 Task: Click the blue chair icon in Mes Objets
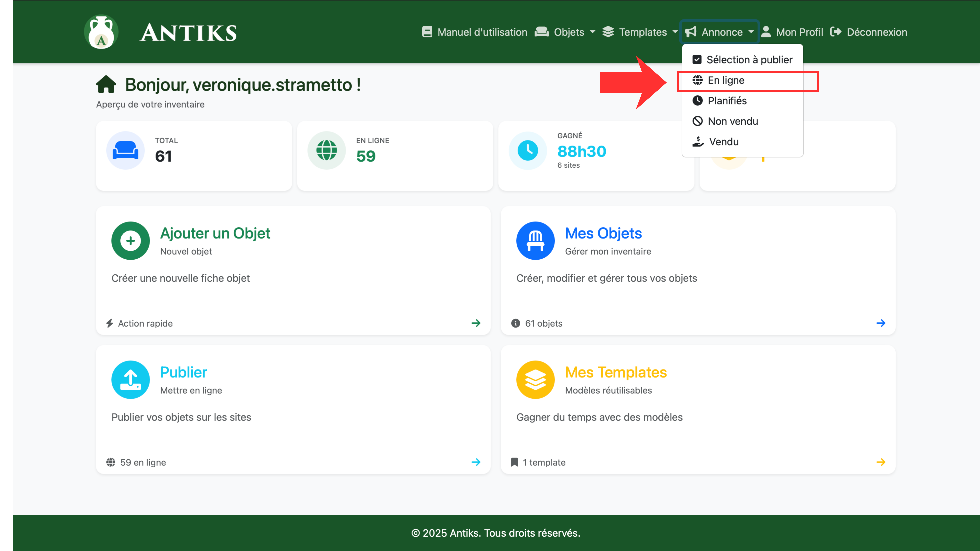pos(535,240)
